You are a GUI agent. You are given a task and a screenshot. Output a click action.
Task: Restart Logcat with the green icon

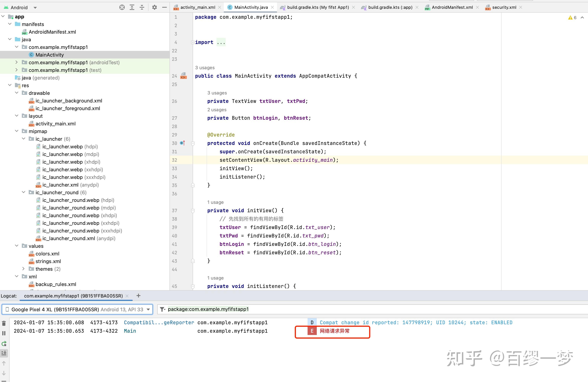pyautogui.click(x=4, y=344)
